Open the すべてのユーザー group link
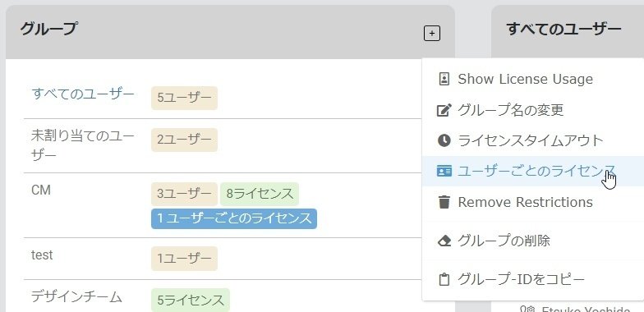This screenshot has height=312, width=644. (82, 94)
